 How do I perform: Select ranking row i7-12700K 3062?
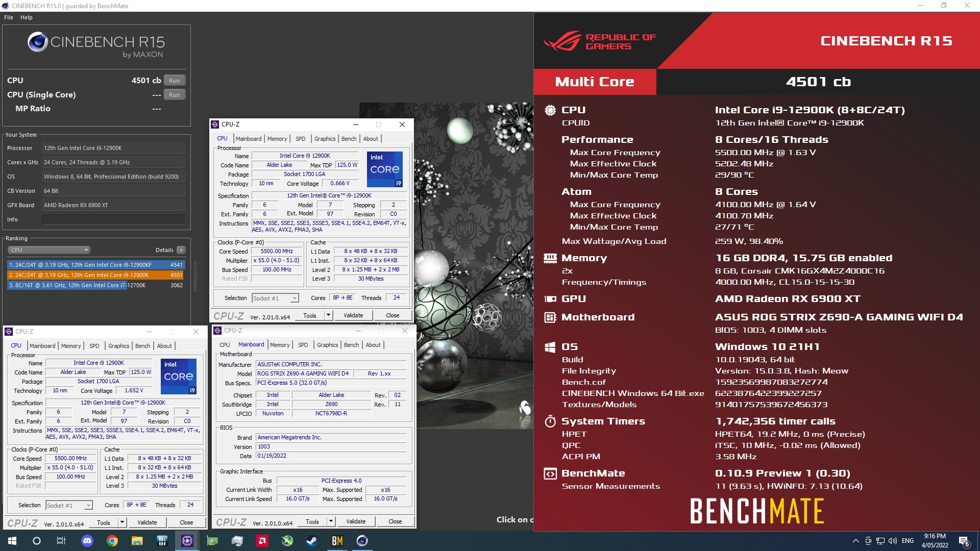coord(96,285)
